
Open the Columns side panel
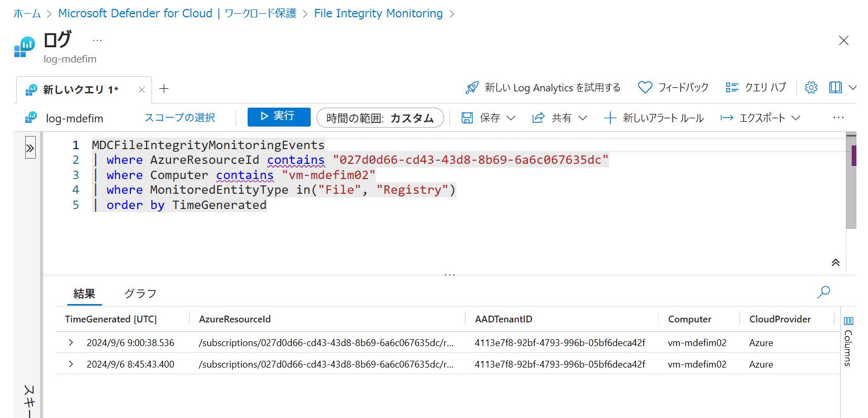(849, 341)
